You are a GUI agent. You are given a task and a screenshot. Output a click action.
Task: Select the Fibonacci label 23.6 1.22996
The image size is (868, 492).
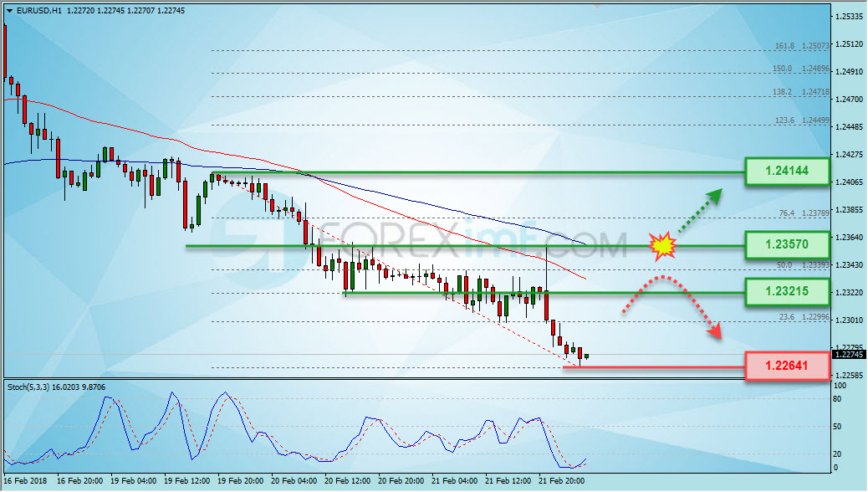pos(804,317)
